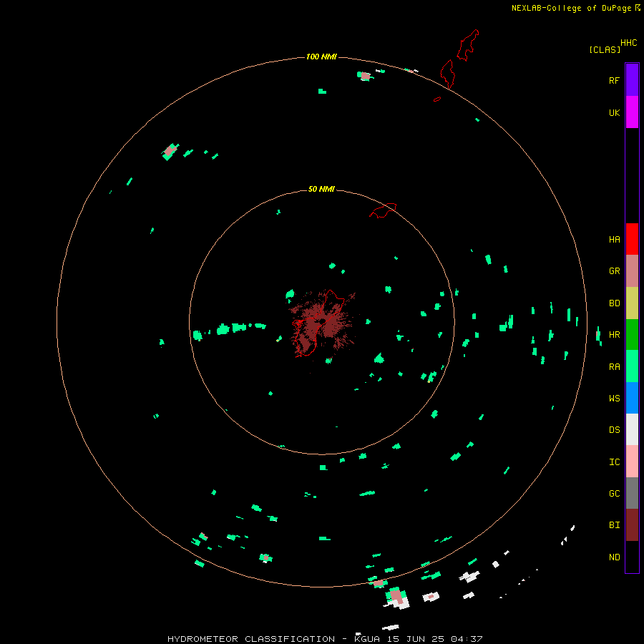Click the red island outline on 50 NMI ring
Viewport: 644px width, 644px height.
point(384,210)
